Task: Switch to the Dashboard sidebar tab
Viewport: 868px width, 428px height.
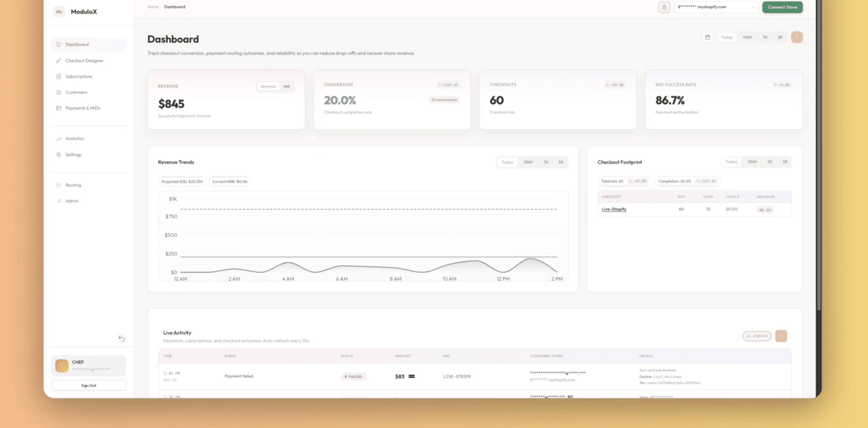Action: pos(77,44)
